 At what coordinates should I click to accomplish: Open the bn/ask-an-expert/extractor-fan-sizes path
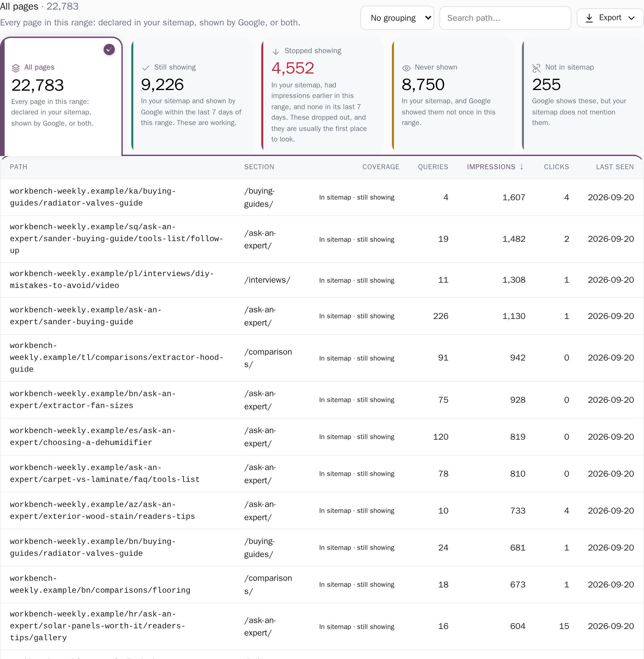93,399
